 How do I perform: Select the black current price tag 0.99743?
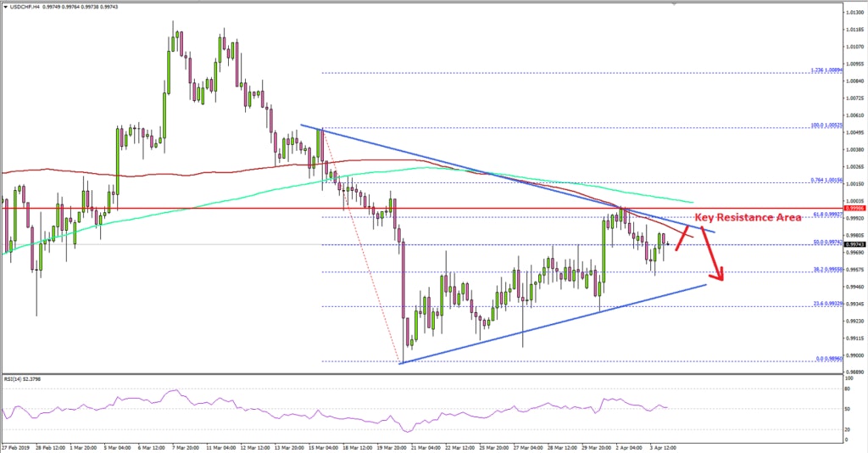[x=855, y=244]
